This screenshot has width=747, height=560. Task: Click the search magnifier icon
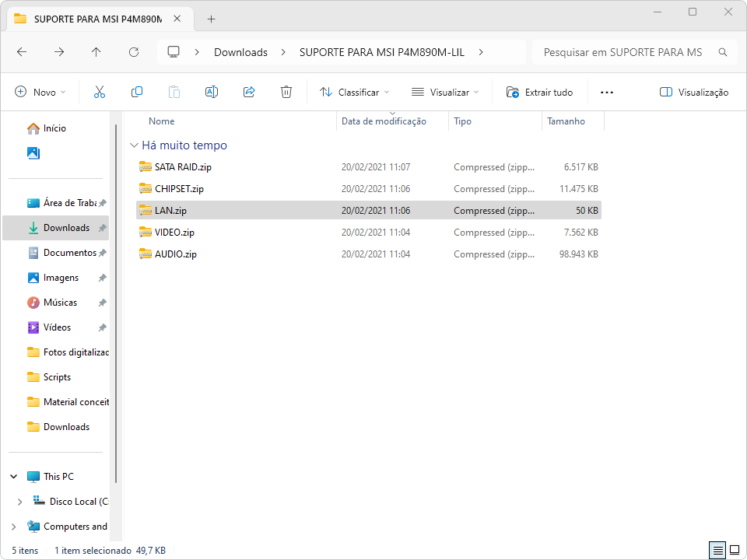point(723,52)
